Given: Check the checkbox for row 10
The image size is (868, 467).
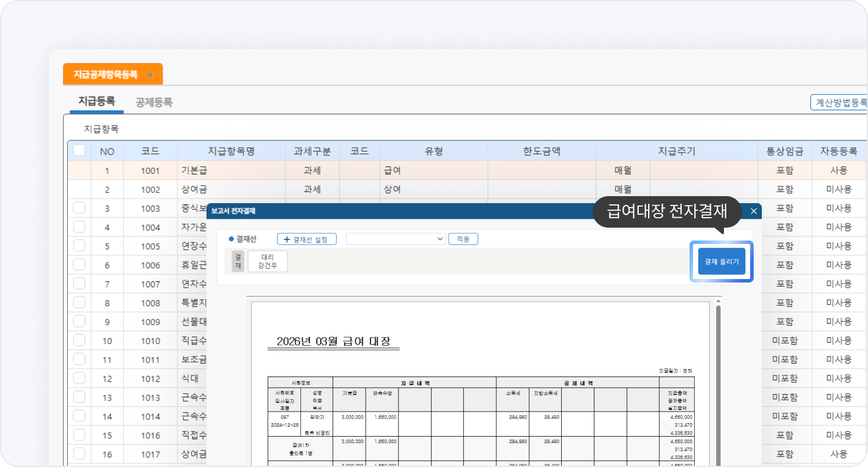Looking at the screenshot, I should coord(79,340).
